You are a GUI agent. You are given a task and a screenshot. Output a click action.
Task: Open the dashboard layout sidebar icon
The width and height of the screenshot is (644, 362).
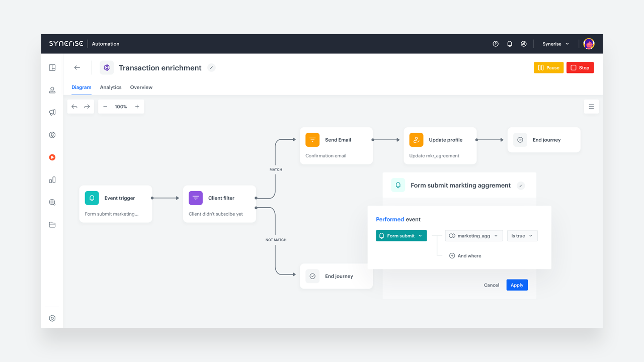(x=52, y=67)
